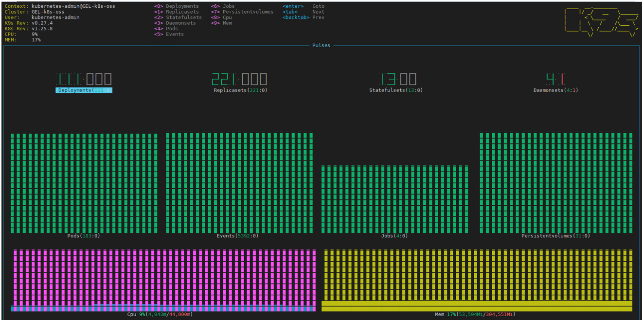The image size is (644, 321).
Task: Click the <enter> Goto hint
Action: [x=303, y=6]
